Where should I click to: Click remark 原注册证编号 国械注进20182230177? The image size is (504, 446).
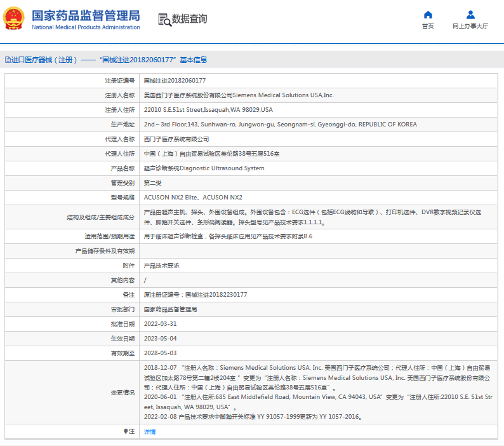point(195,295)
